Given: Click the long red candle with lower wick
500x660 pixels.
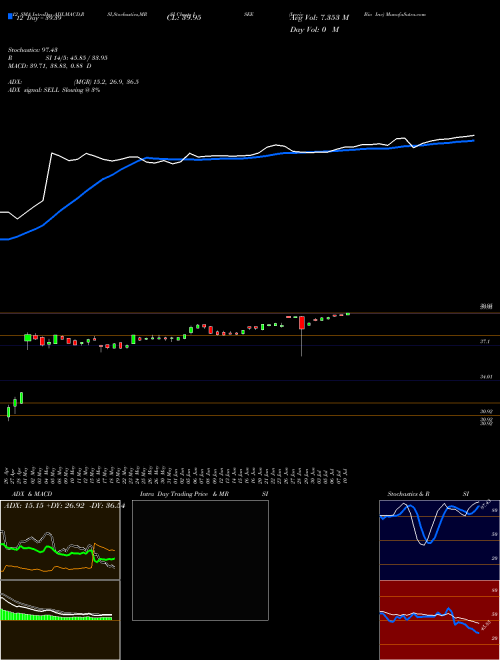Looking at the screenshot, I should pos(301,335).
